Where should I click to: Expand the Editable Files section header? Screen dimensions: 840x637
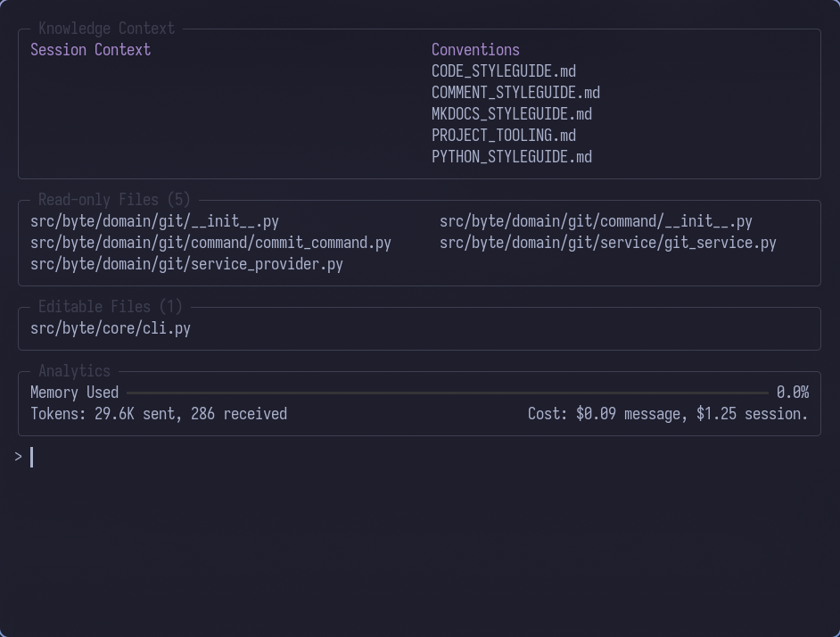109,306
